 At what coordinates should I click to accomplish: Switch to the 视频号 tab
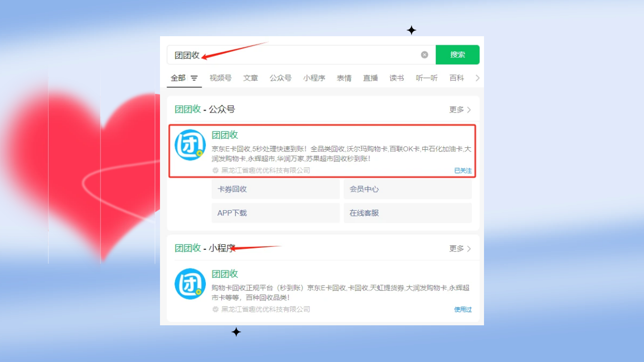220,78
